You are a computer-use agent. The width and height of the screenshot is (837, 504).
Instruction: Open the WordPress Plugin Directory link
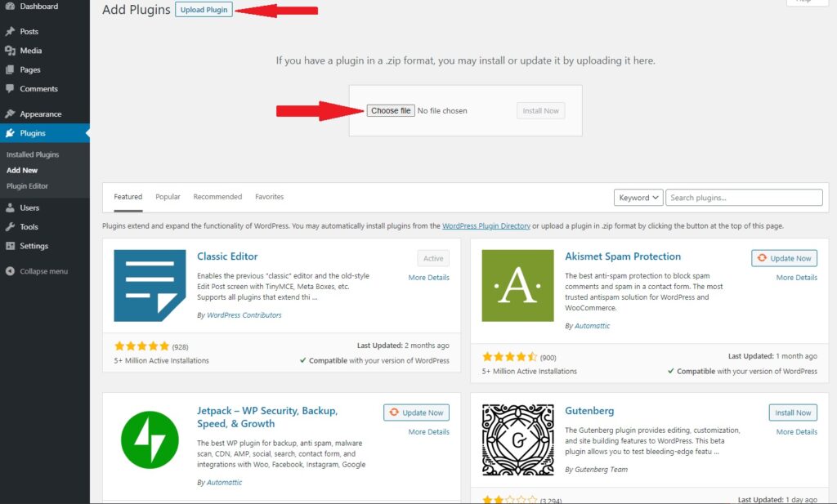pos(486,226)
